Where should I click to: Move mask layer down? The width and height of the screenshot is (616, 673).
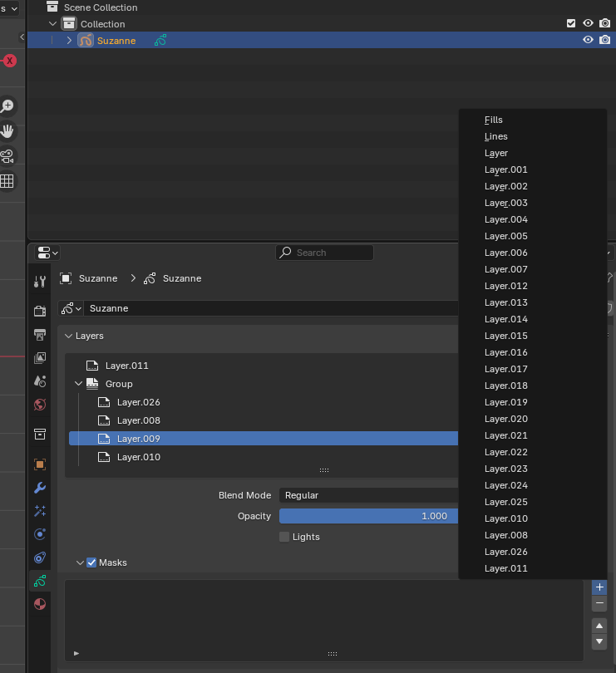pos(599,641)
